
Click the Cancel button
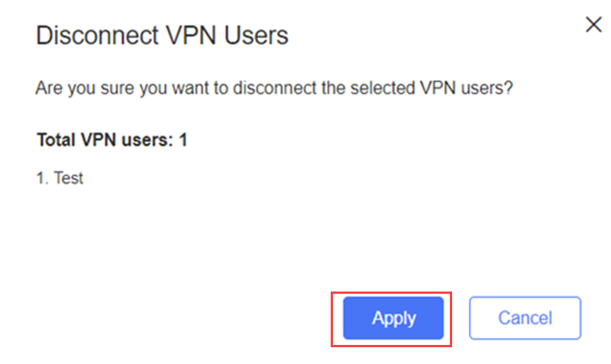(525, 318)
